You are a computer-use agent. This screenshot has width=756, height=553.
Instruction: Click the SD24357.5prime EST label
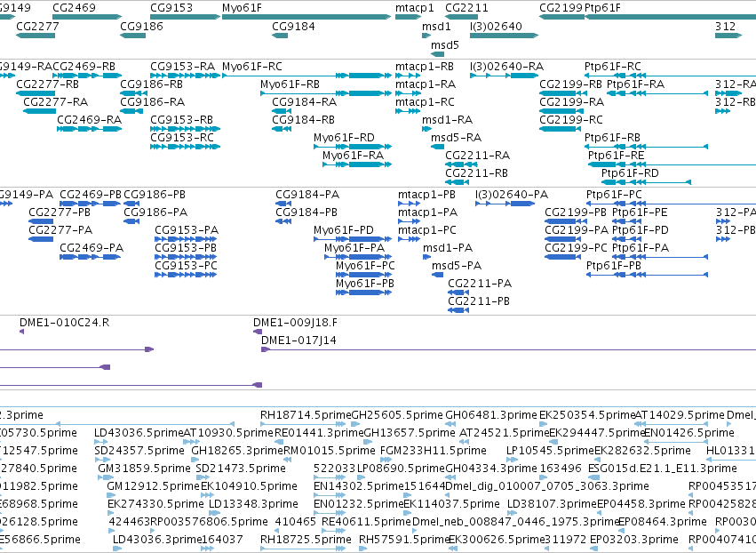(139, 451)
